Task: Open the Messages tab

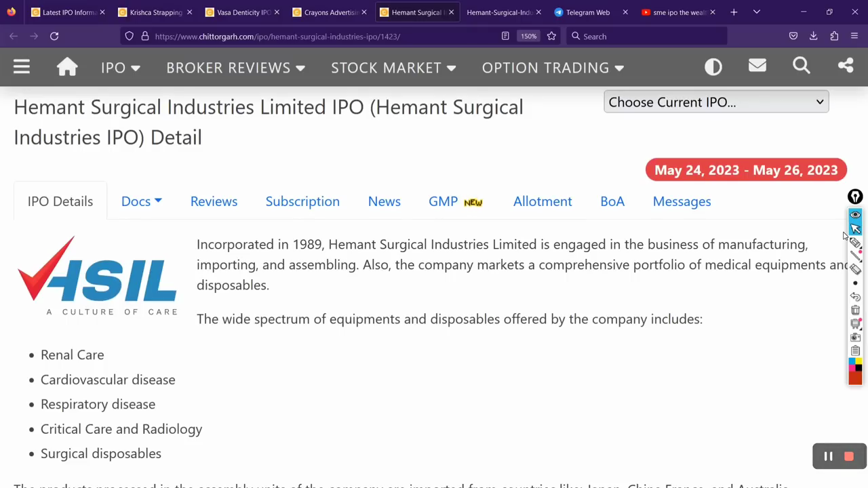Action: 682,201
